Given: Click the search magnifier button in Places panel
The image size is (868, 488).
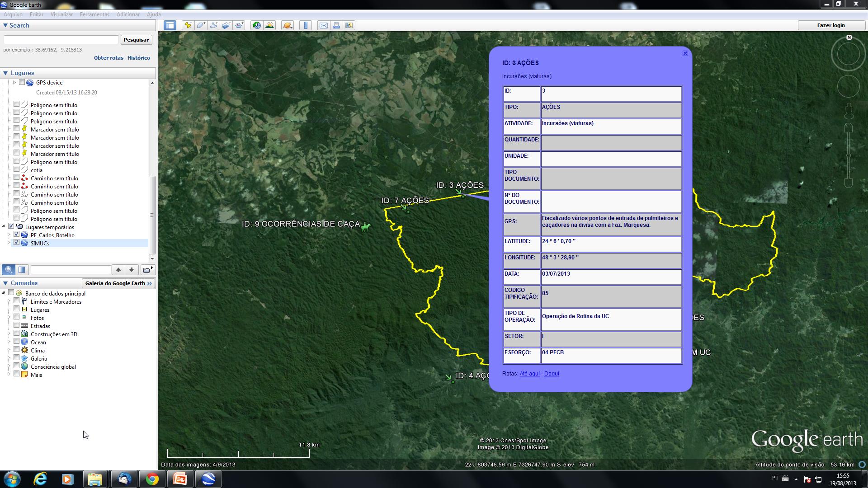Looking at the screenshot, I should click(x=9, y=270).
